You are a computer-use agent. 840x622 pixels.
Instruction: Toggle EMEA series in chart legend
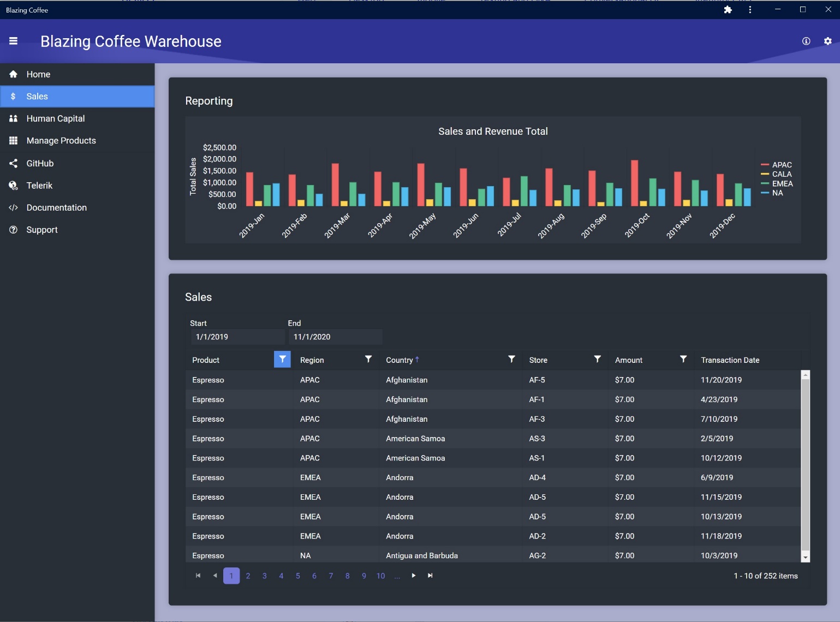pos(777,184)
